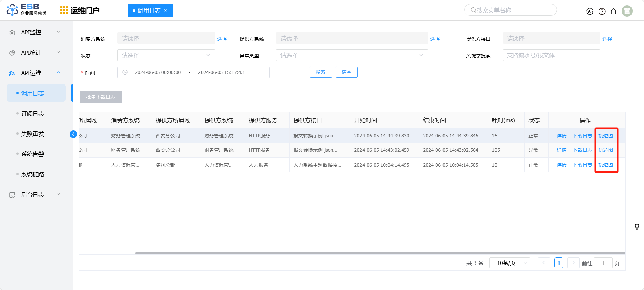Open the 状态 dropdown
644x290 pixels.
166,55
